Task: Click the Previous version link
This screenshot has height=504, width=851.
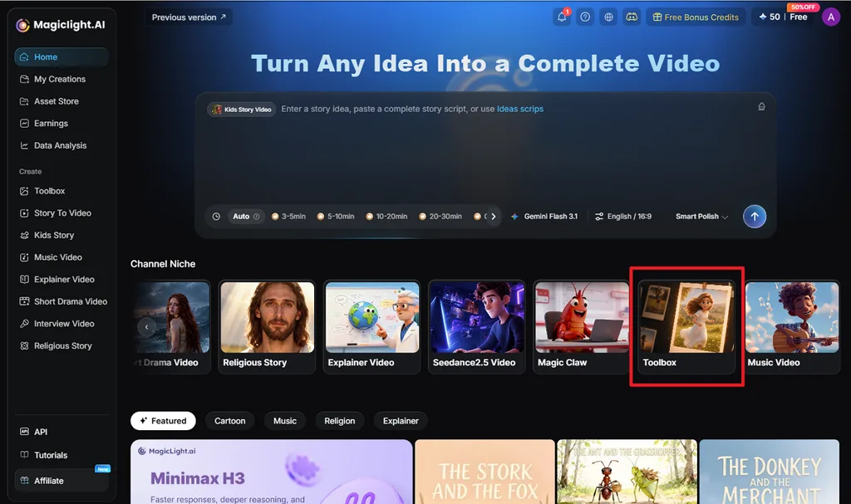Action: (189, 17)
